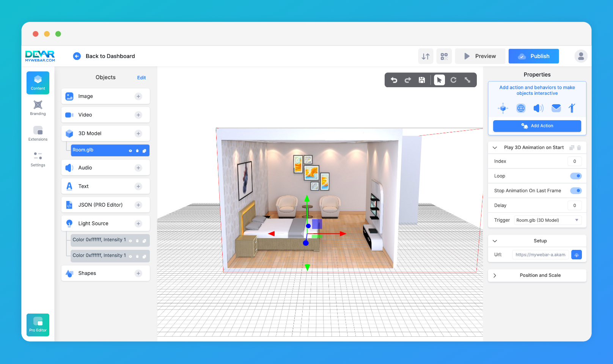Publish the project
The height and width of the screenshot is (364, 613).
533,56
